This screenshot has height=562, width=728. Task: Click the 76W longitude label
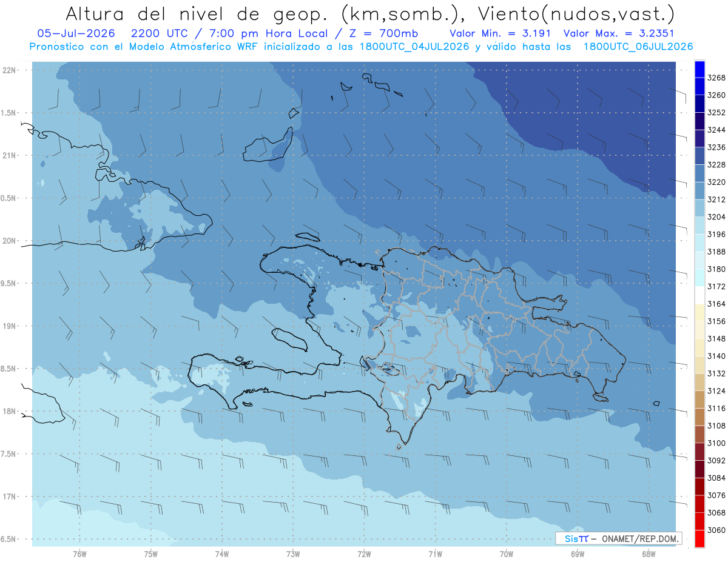tap(79, 554)
